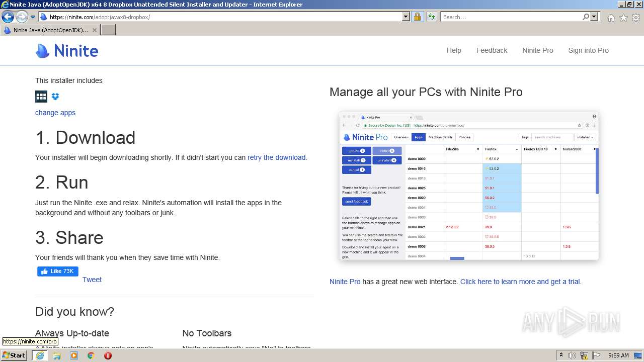Open Sign into Pro

click(589, 50)
